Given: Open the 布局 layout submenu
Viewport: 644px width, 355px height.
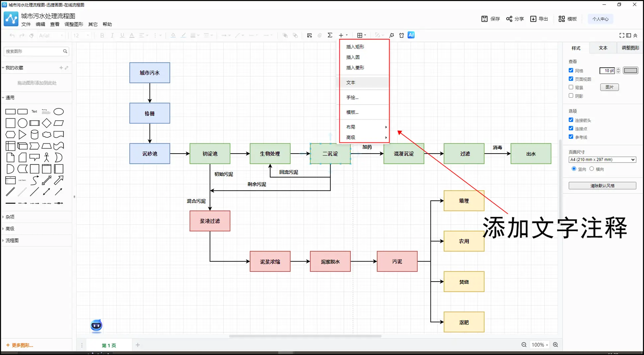Looking at the screenshot, I should (364, 127).
